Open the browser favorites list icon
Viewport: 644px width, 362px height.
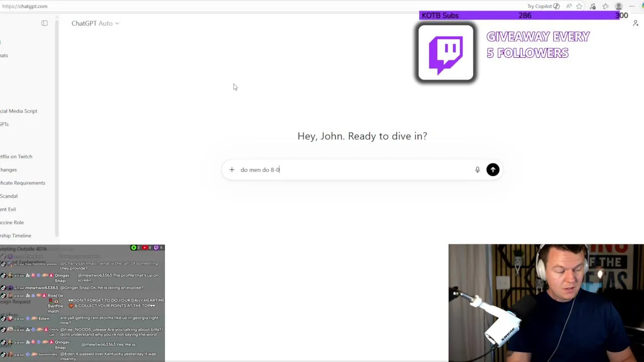pos(605,6)
